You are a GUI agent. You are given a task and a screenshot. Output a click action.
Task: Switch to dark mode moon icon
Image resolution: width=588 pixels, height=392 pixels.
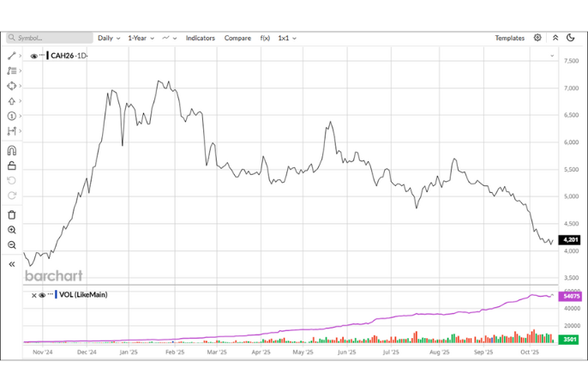tap(571, 38)
